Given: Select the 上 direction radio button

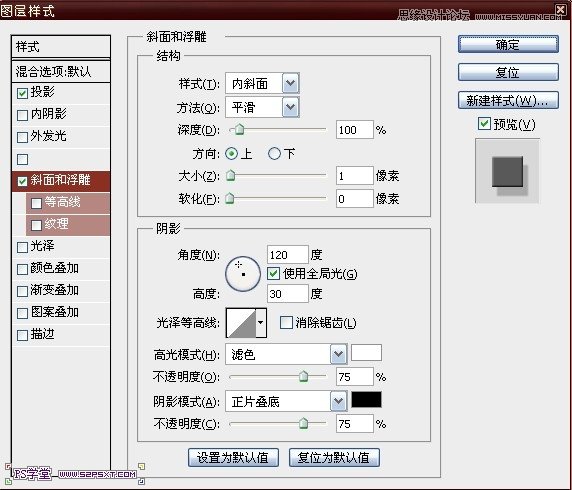Looking at the screenshot, I should pos(231,154).
